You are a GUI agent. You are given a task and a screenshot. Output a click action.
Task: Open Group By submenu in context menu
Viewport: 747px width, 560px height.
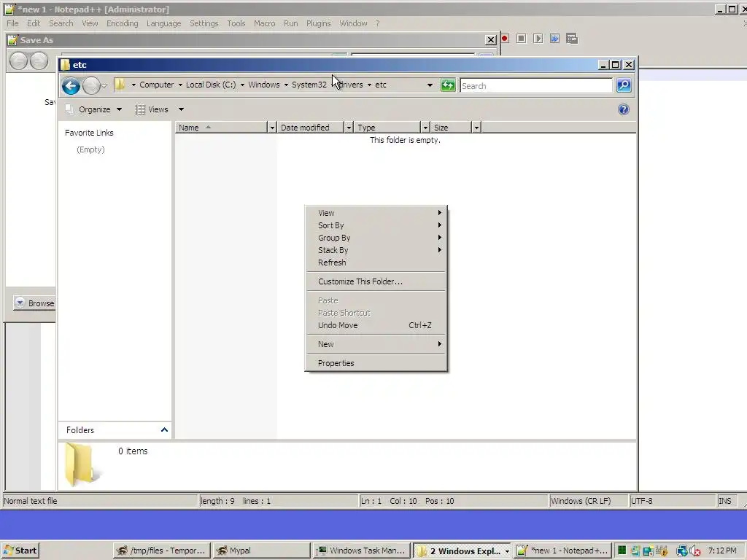point(376,238)
